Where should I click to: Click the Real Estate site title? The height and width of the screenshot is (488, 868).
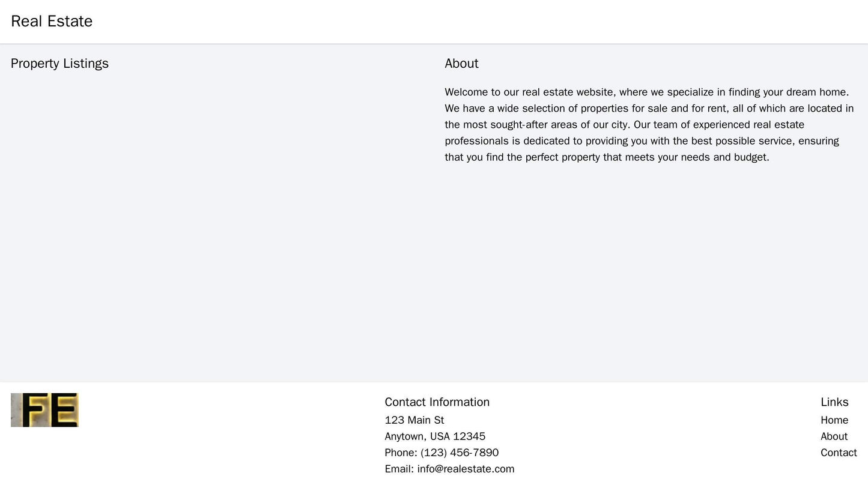(x=52, y=22)
